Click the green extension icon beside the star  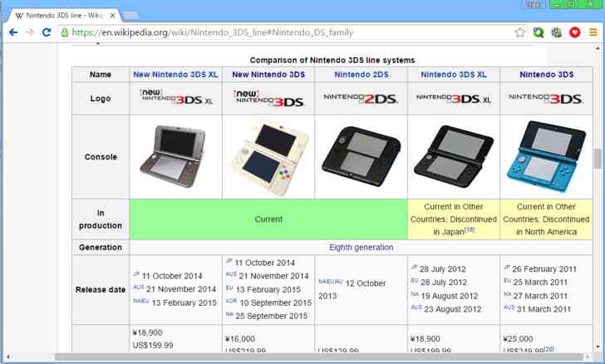coord(539,32)
